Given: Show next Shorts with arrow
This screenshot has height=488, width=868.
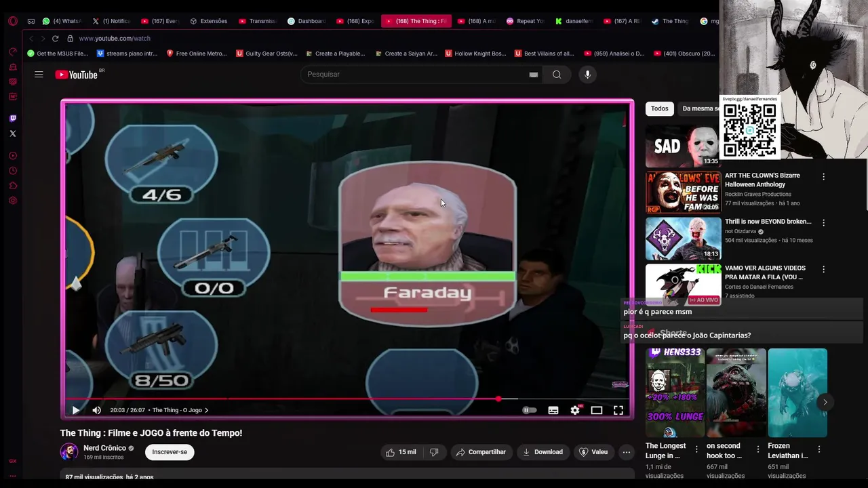Looking at the screenshot, I should 825,402.
